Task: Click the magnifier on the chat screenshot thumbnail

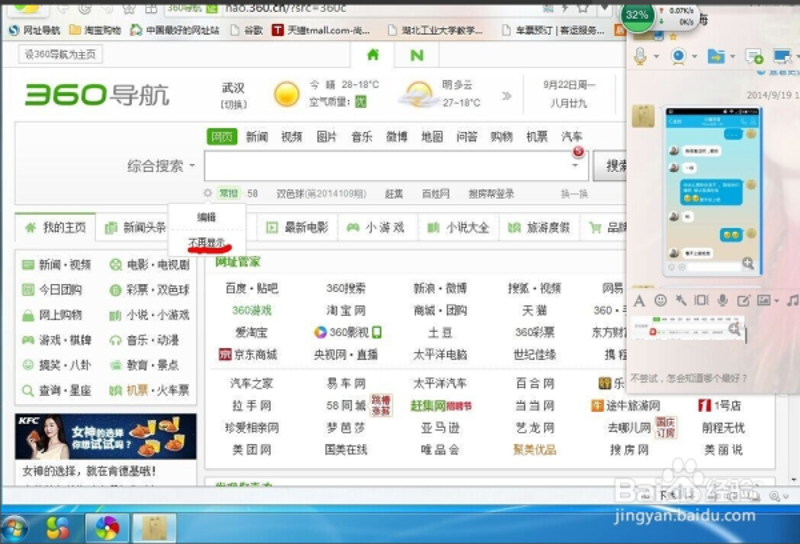Action: tap(748, 263)
